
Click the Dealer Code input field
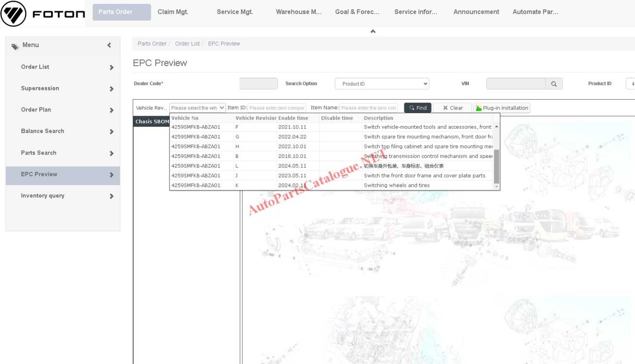(x=258, y=83)
